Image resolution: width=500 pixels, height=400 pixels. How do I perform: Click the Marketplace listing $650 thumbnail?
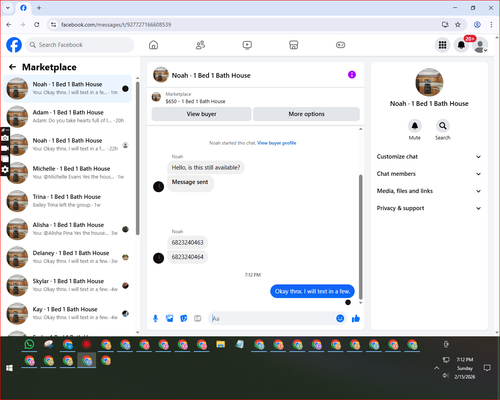156,97
